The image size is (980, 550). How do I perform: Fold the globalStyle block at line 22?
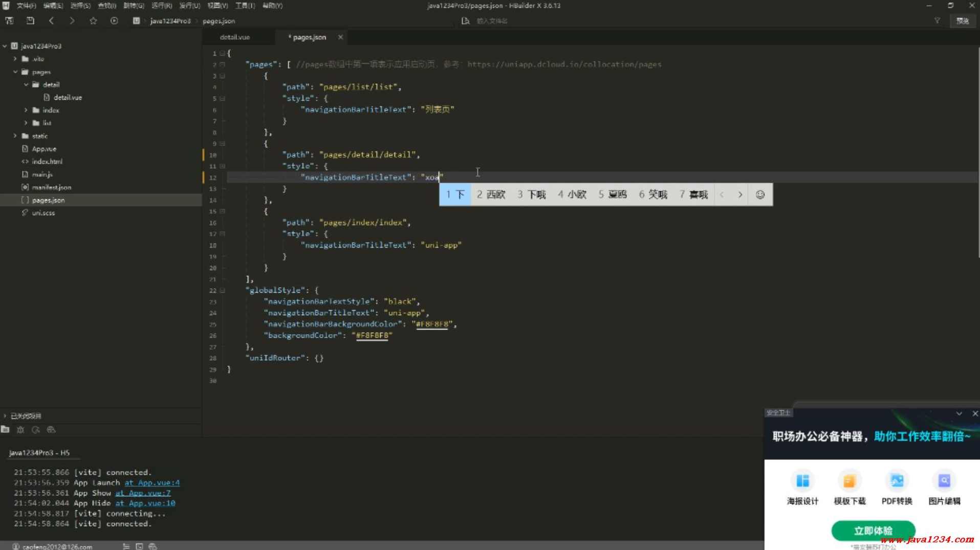click(x=223, y=291)
